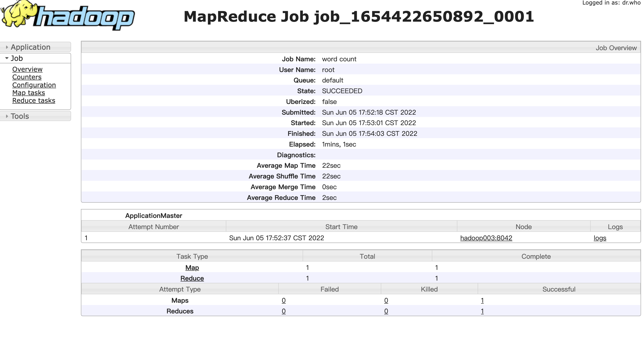This screenshot has height=341, width=644.
Task: Click 'Logged in as: dr.who' text
Action: [x=611, y=3]
